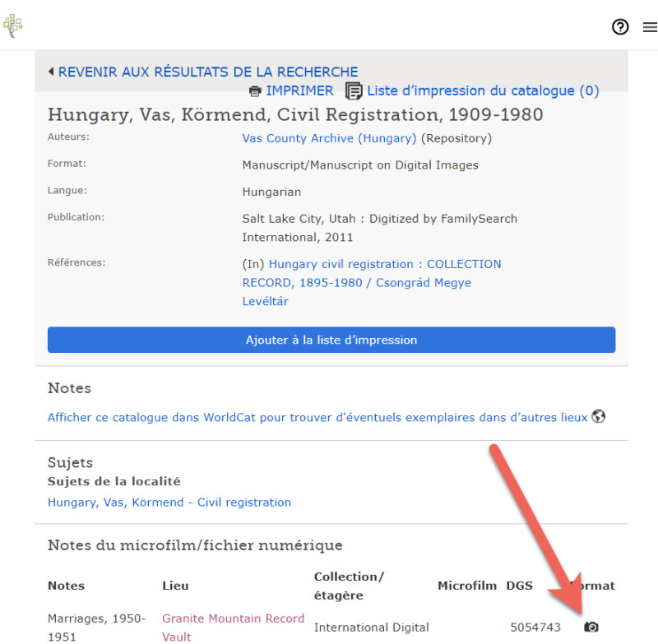Click the Lieu column header

(175, 586)
